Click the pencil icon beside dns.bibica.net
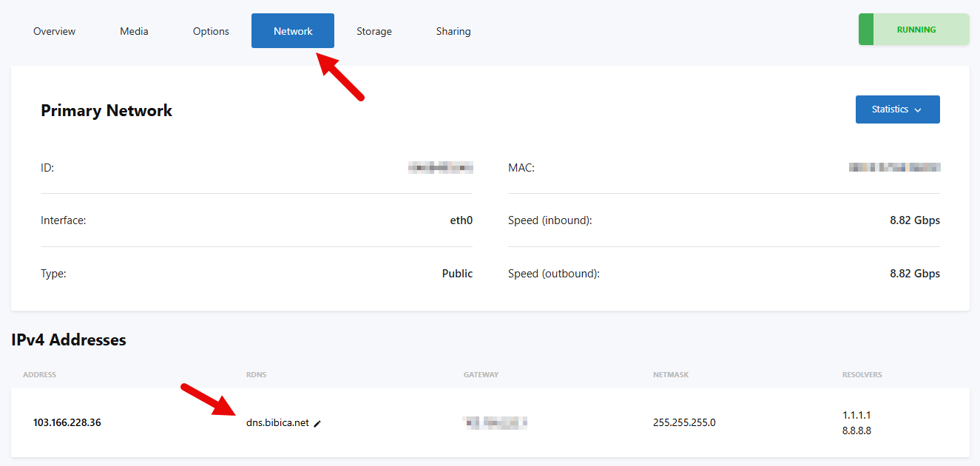This screenshot has width=980, height=466. point(317,424)
